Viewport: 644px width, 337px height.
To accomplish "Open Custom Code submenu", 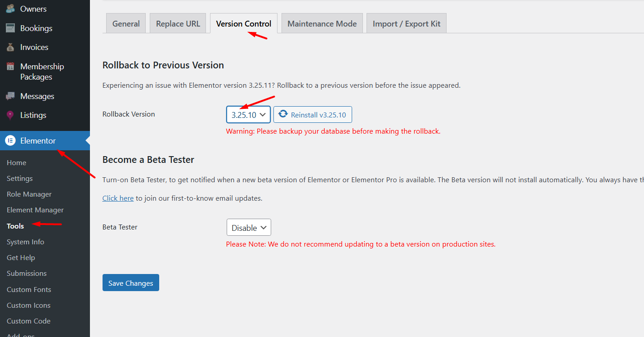I will [x=29, y=321].
